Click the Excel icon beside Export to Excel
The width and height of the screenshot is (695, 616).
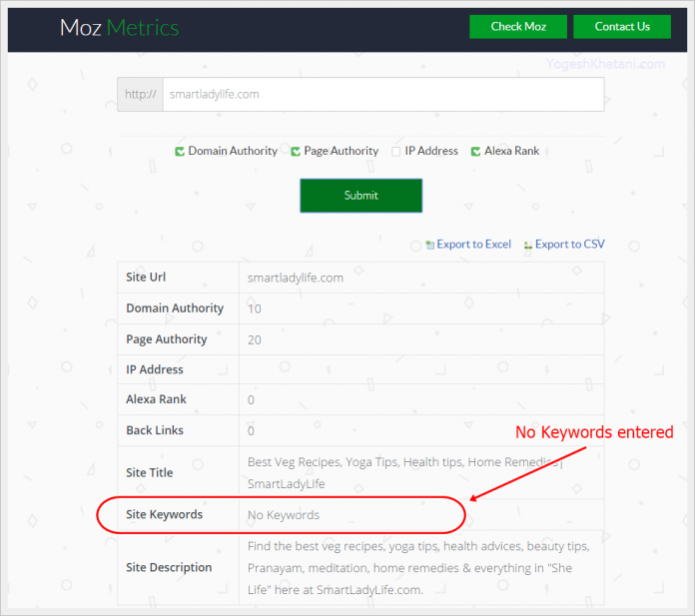pos(430,245)
